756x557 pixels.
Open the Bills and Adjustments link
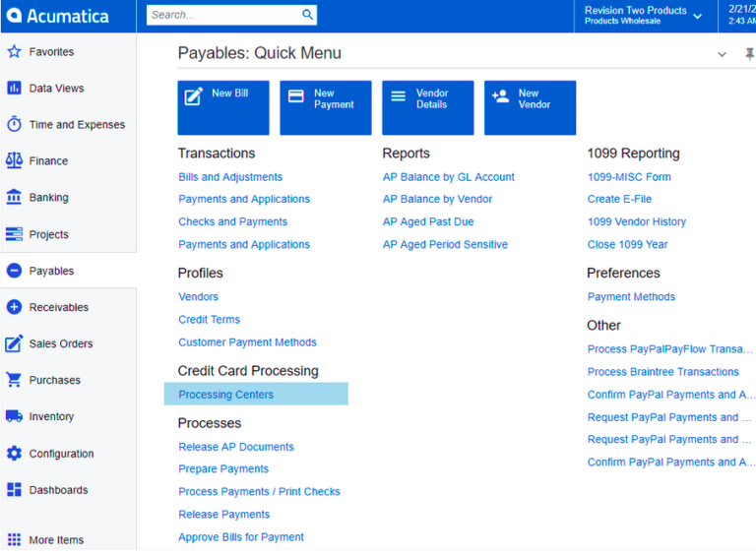(x=230, y=177)
